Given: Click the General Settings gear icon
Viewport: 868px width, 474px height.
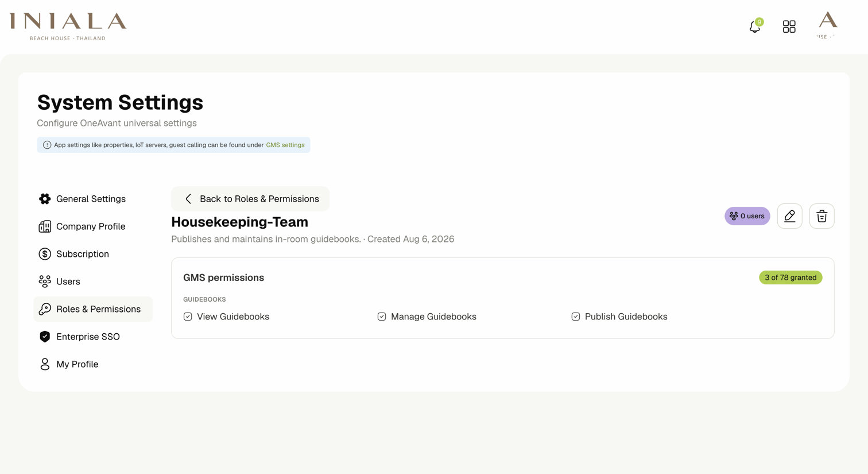Looking at the screenshot, I should pos(45,199).
